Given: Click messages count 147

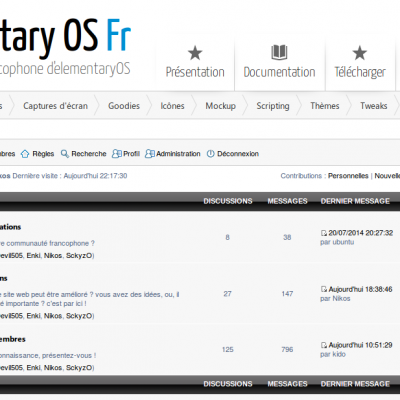Looking at the screenshot, I should coord(287,294).
